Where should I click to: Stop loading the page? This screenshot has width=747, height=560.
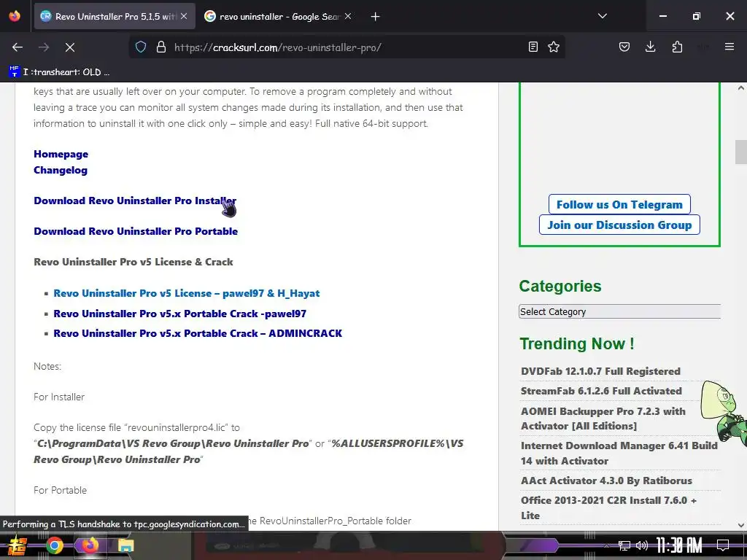[70, 47]
